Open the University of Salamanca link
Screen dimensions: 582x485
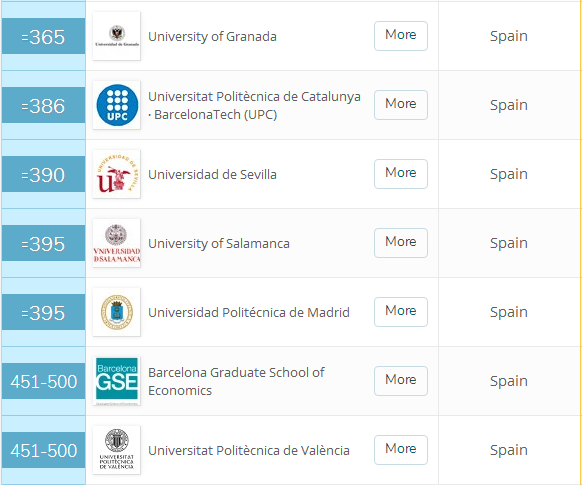click(x=219, y=244)
